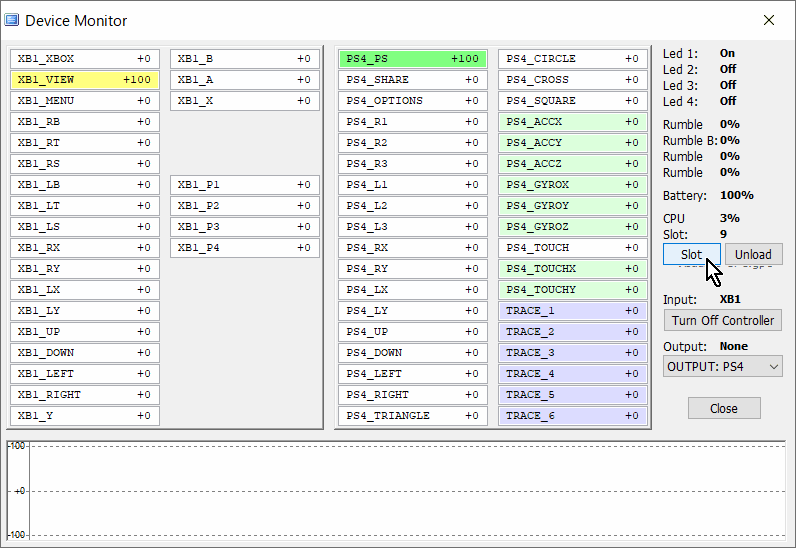Screen dimensions: 796x548
Task: Select the PS4_TOUCH entry
Action: (x=573, y=248)
